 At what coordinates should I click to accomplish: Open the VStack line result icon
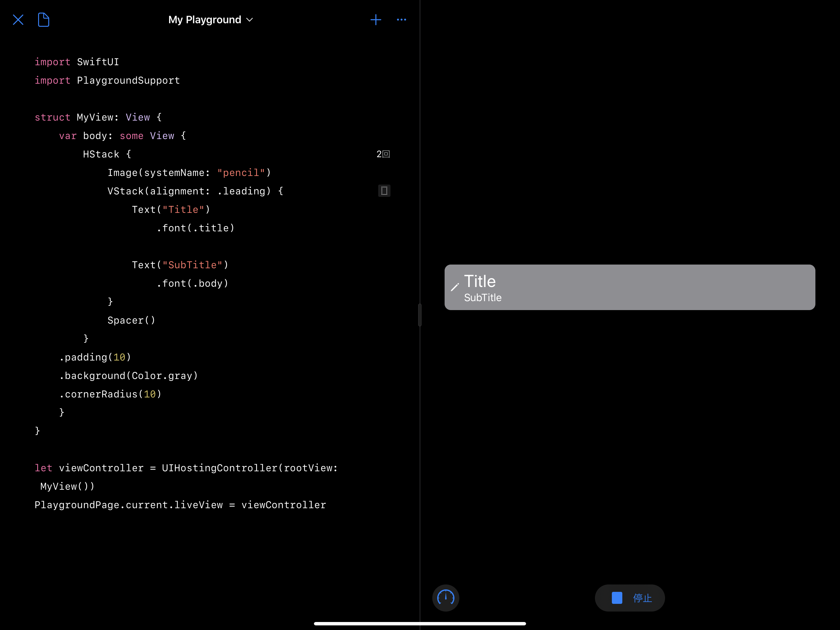384,191
